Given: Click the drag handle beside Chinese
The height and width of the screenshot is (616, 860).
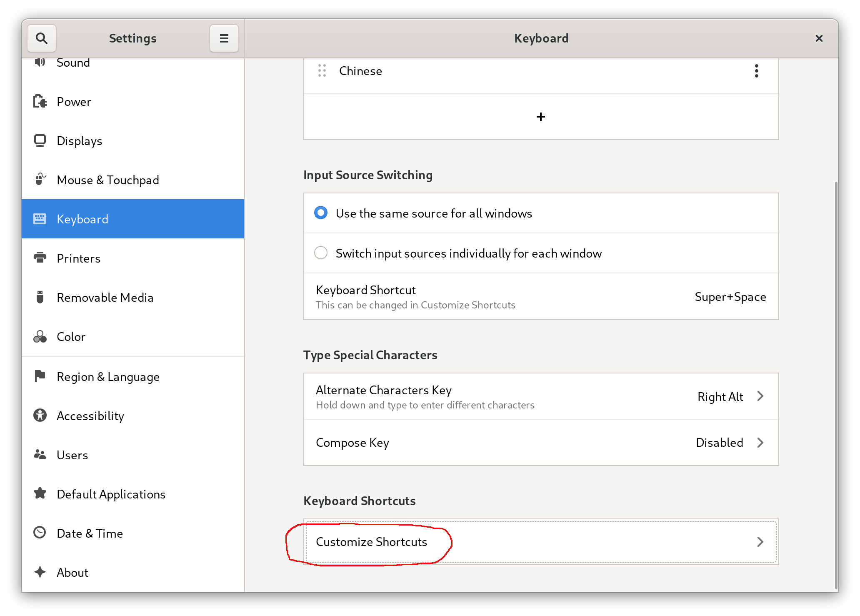Looking at the screenshot, I should tap(322, 71).
